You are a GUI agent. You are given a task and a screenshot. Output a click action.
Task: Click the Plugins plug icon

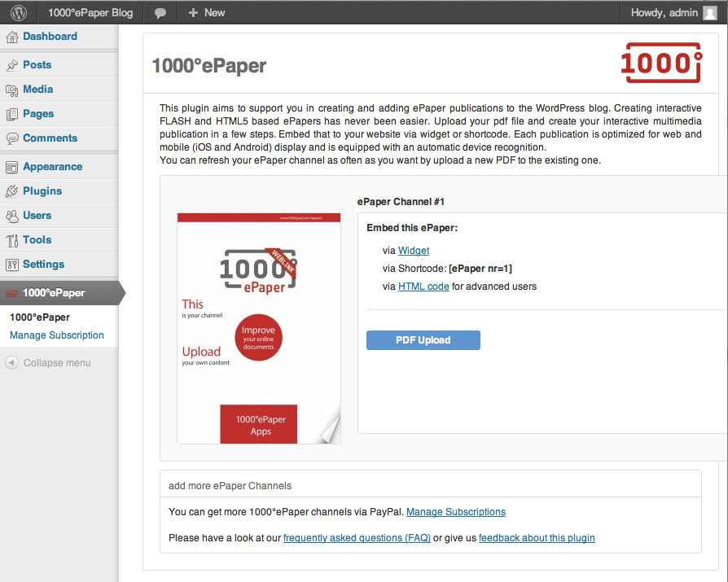(12, 191)
